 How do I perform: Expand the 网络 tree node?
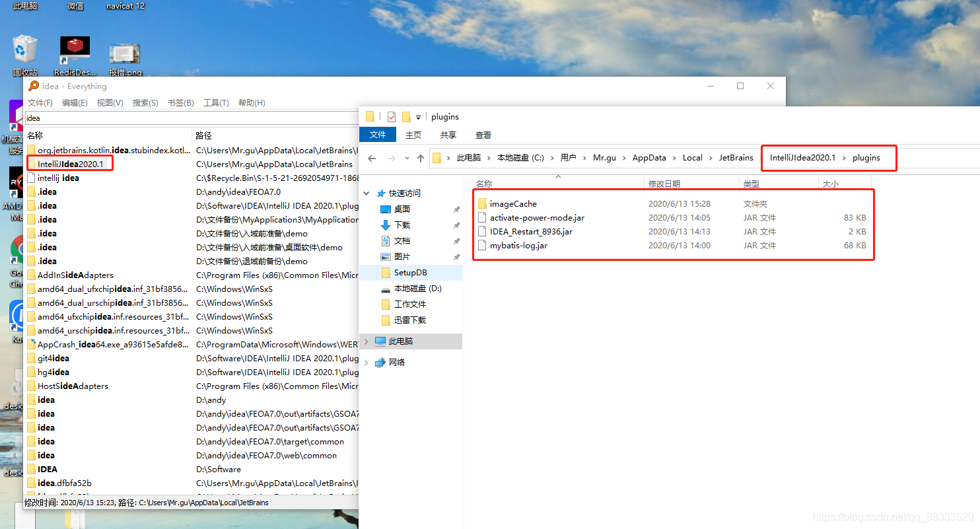[367, 362]
